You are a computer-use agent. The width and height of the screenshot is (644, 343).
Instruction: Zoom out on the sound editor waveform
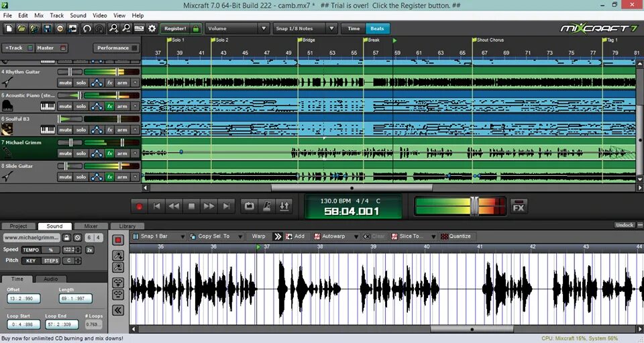coord(118,267)
